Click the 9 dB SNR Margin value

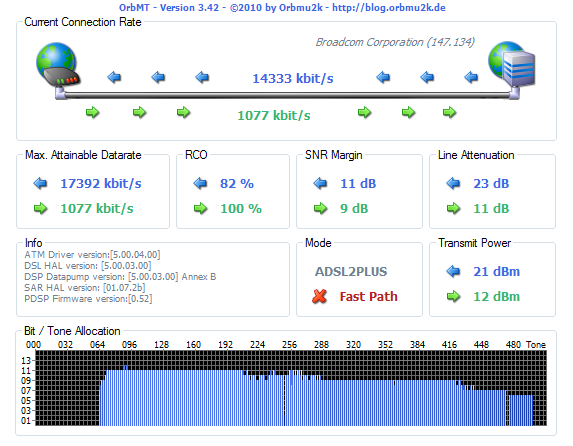coord(354,209)
